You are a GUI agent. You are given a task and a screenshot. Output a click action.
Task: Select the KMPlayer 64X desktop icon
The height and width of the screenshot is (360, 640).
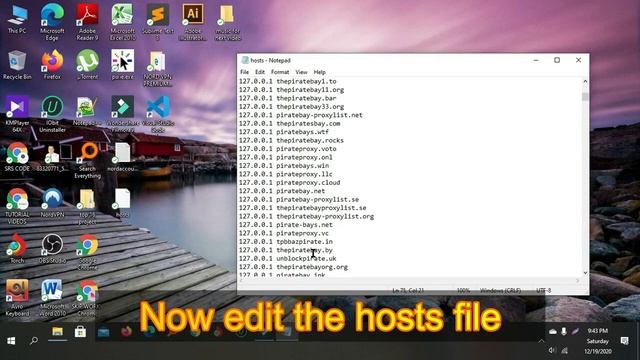pyautogui.click(x=17, y=114)
